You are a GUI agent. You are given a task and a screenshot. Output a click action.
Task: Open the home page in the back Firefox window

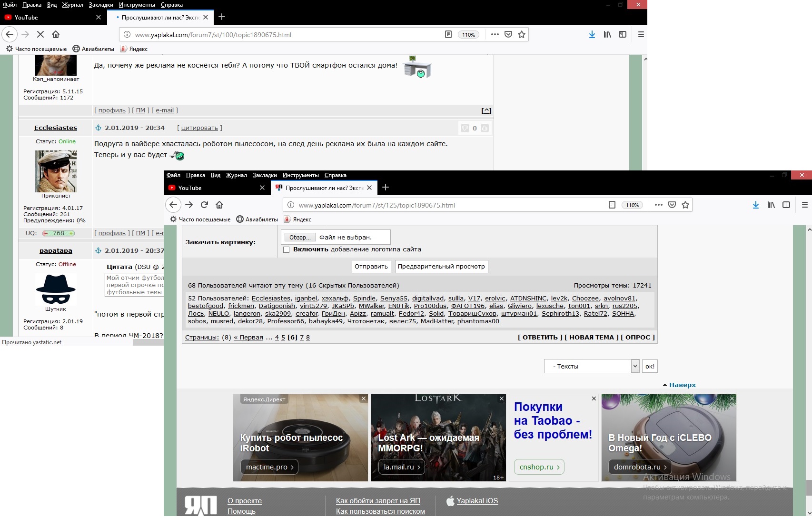tap(56, 34)
